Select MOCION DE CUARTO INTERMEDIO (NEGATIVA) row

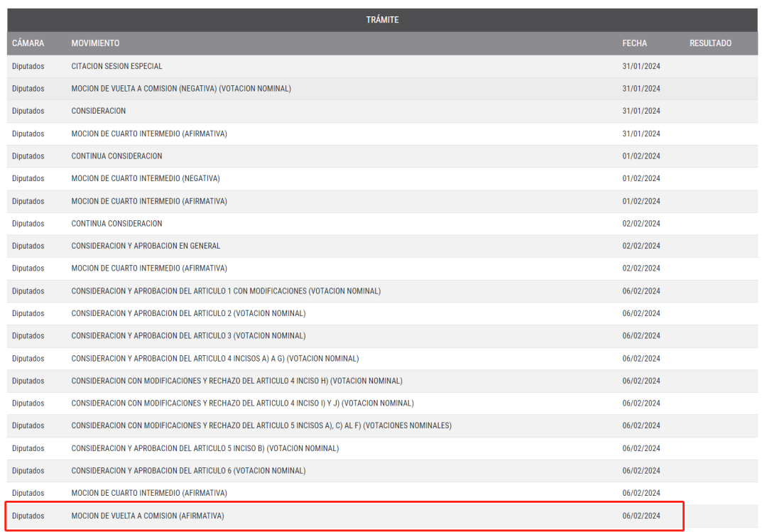146,178
